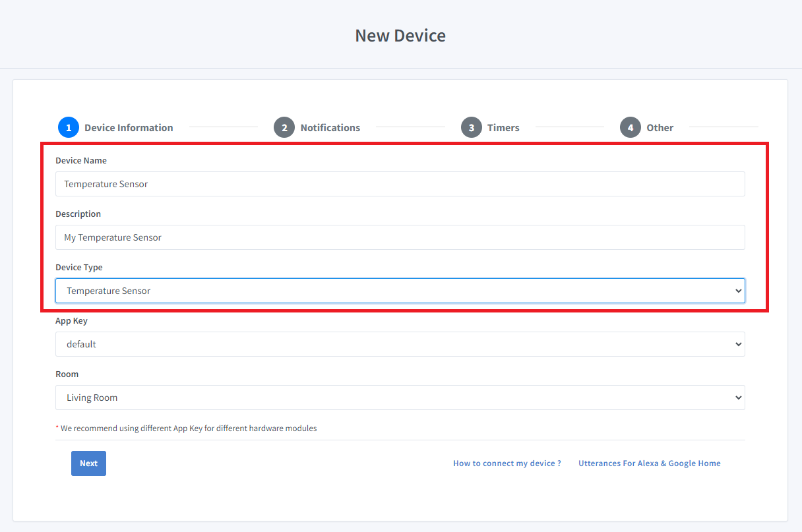Open the Utterances For Alexa & Google Home link
The width and height of the screenshot is (802, 532).
pyautogui.click(x=649, y=463)
